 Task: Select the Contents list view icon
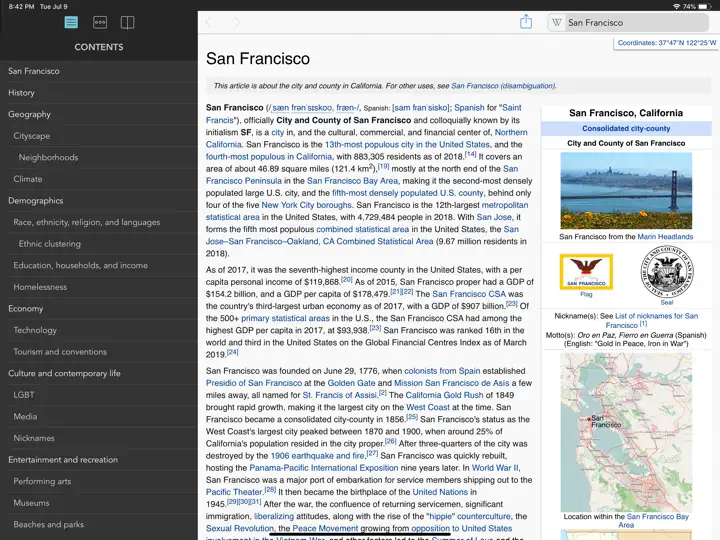click(71, 22)
